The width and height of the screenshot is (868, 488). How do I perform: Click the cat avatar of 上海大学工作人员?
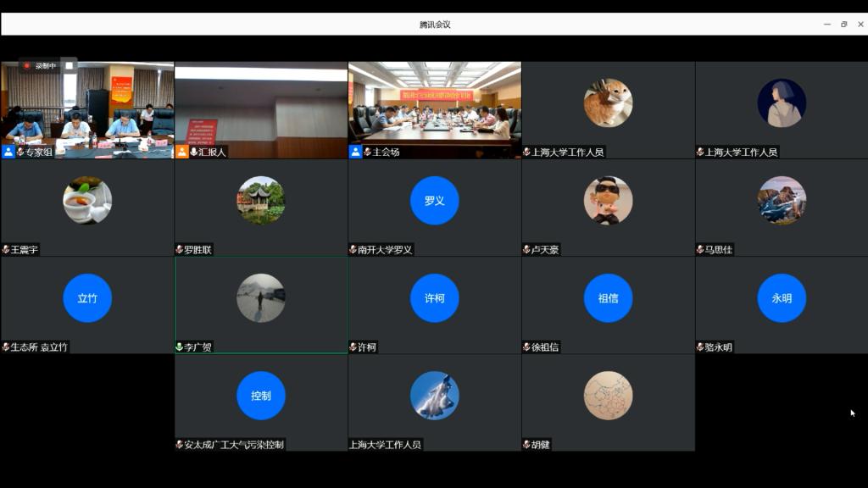[608, 103]
